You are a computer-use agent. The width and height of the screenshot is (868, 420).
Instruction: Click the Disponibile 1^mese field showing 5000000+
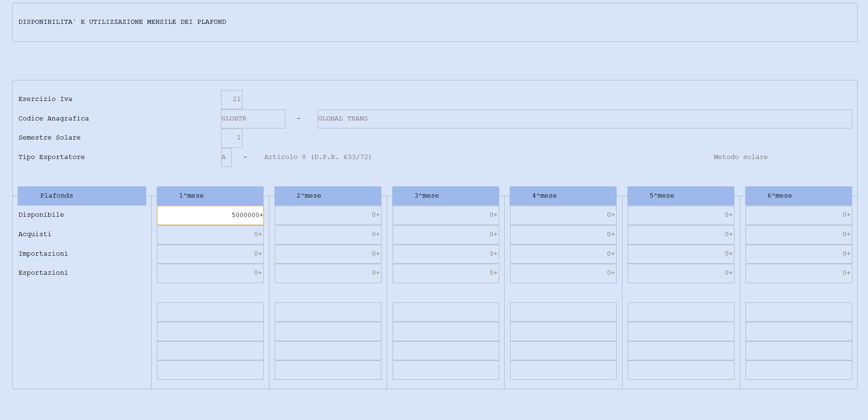[x=210, y=215]
